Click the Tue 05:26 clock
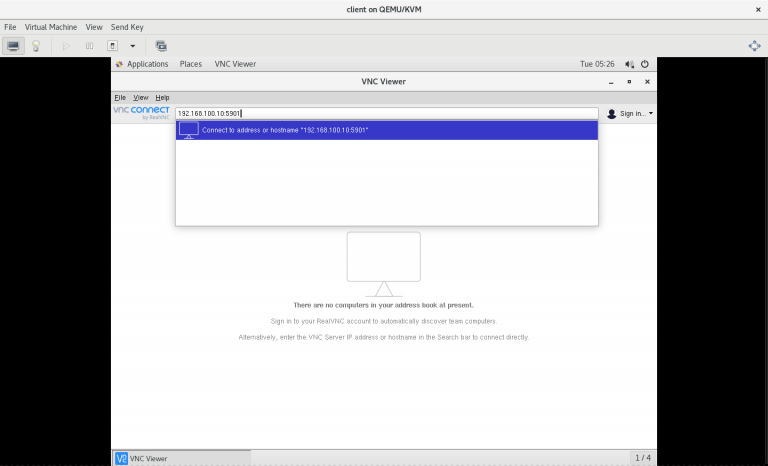 (597, 64)
